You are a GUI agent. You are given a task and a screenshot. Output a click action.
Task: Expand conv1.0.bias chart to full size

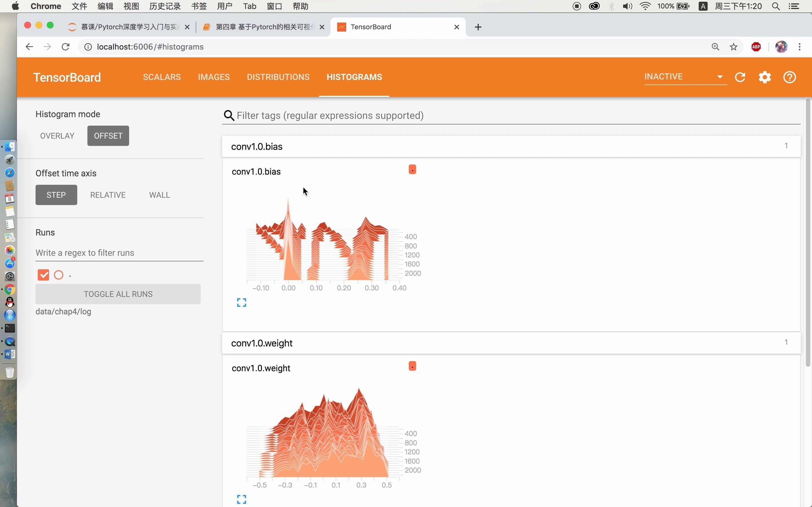tap(241, 303)
